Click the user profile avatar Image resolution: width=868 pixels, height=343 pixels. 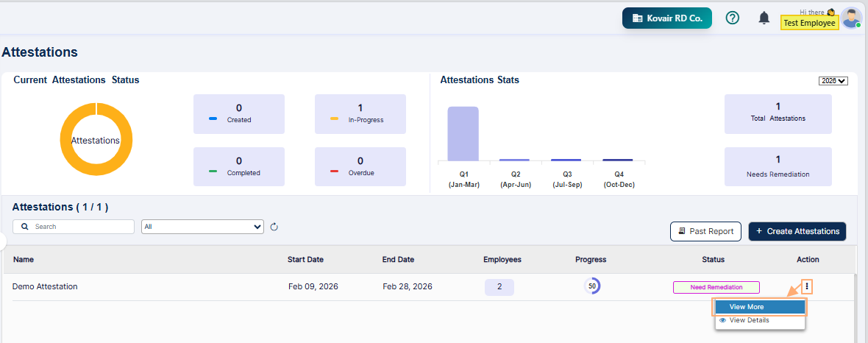(x=851, y=18)
